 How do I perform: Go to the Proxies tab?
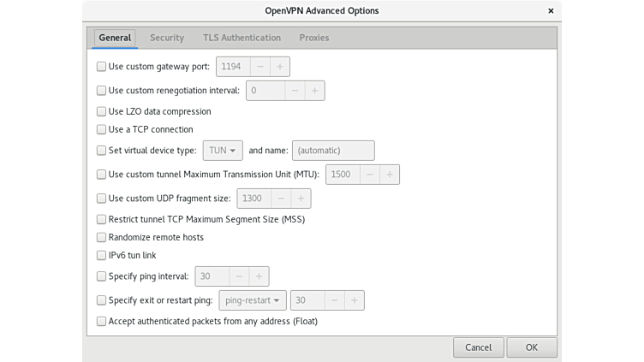[x=314, y=38]
